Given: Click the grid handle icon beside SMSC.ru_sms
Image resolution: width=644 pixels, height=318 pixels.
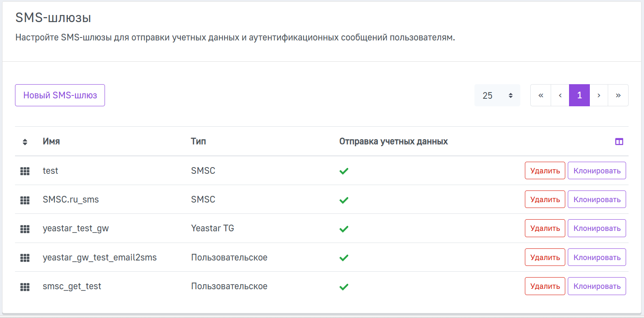Looking at the screenshot, I should [25, 200].
